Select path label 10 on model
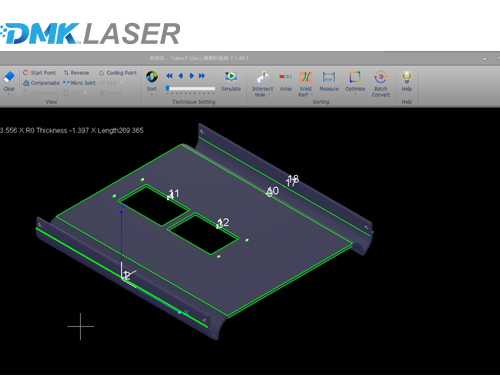This screenshot has height=375, width=500. click(273, 191)
